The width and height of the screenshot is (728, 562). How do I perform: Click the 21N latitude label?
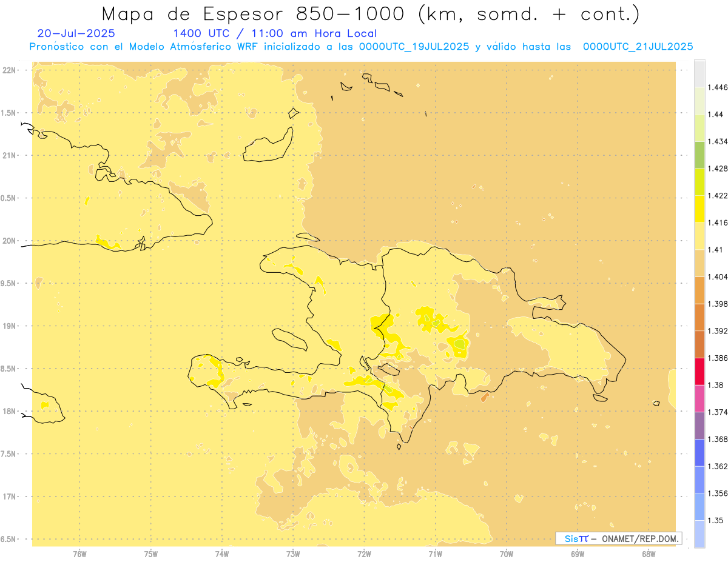click(10, 155)
